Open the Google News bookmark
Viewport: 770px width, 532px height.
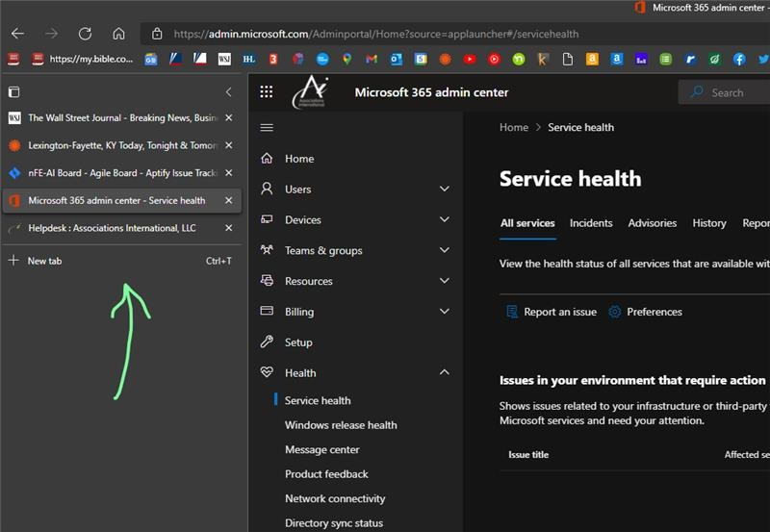click(151, 59)
